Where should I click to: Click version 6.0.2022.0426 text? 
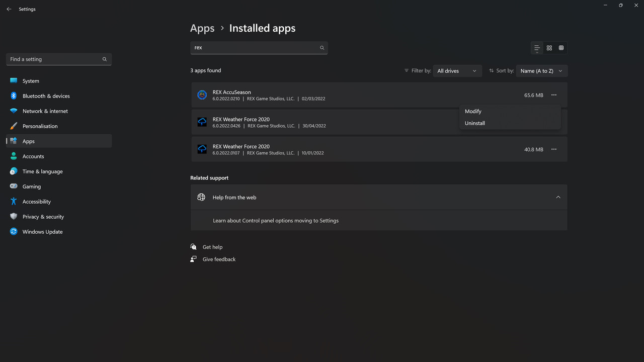point(226,126)
